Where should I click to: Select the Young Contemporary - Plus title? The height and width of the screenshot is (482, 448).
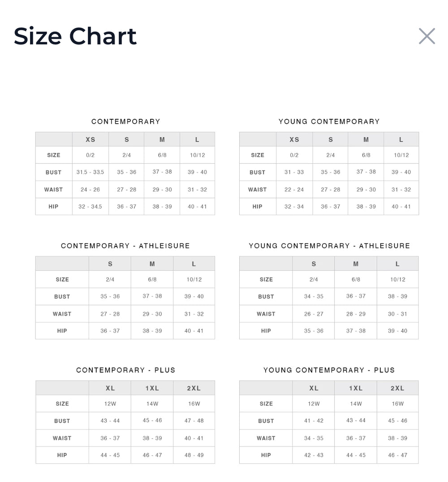[x=329, y=370]
